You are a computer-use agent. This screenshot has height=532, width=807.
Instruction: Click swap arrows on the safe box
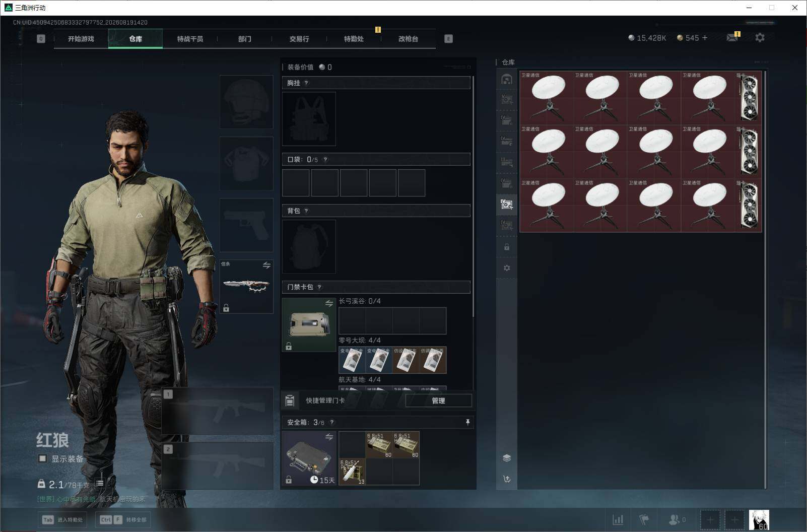pos(329,437)
